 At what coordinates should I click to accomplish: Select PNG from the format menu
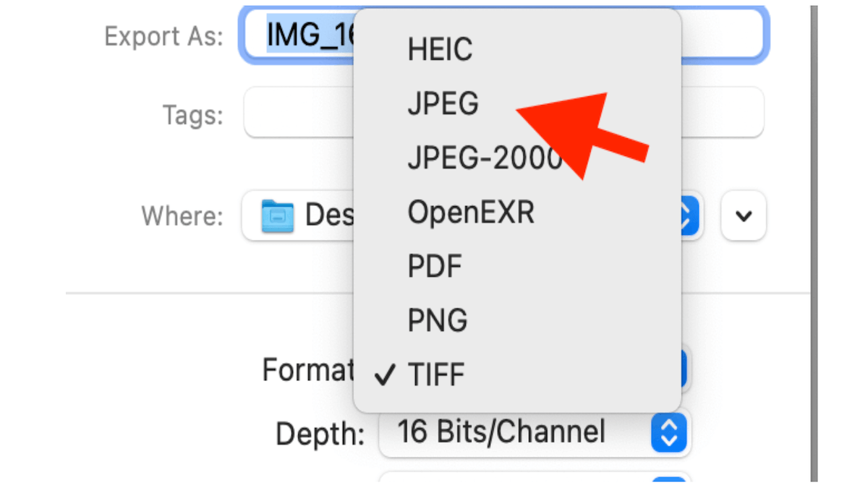click(437, 320)
